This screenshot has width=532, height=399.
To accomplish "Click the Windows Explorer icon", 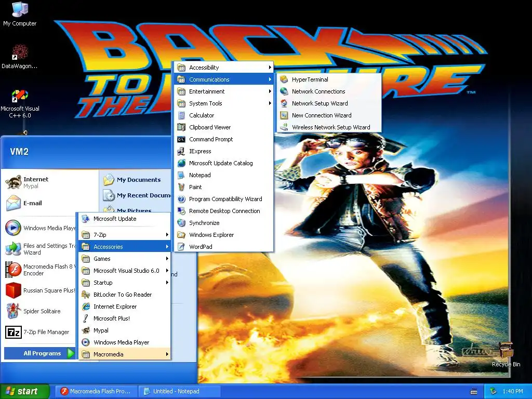I will [x=181, y=235].
